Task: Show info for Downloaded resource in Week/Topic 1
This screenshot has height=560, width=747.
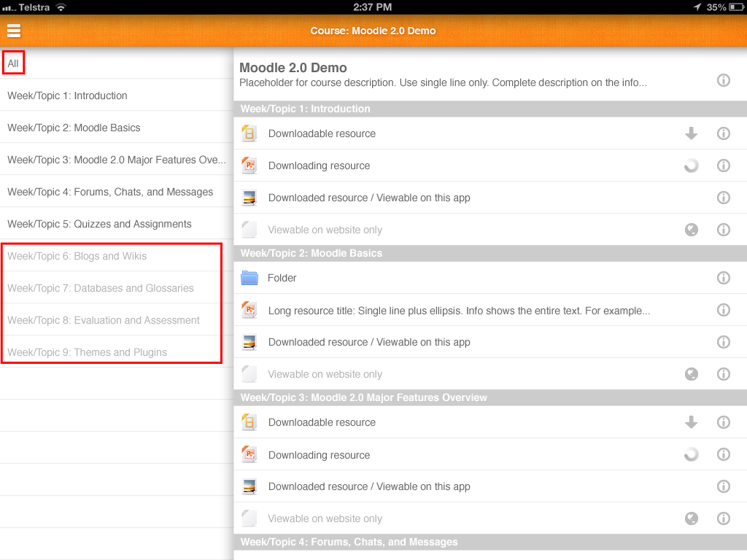Action: coord(723,198)
